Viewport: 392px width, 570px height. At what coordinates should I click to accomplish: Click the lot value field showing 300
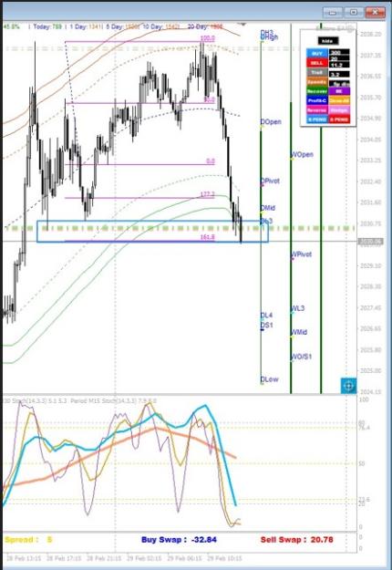[339, 52]
